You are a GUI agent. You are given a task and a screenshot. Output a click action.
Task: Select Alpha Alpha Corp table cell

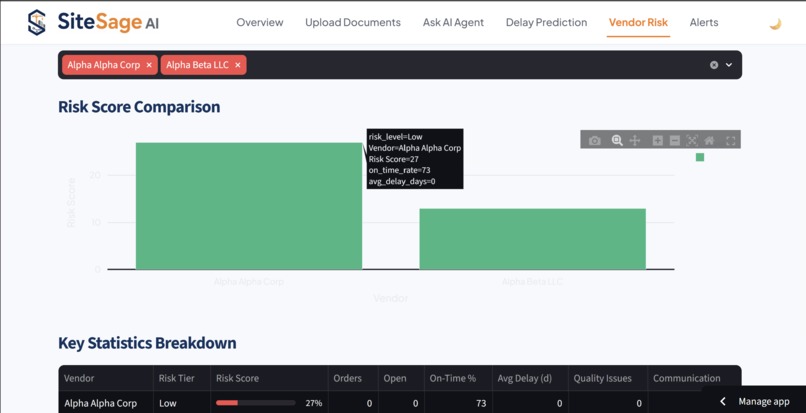click(x=105, y=403)
